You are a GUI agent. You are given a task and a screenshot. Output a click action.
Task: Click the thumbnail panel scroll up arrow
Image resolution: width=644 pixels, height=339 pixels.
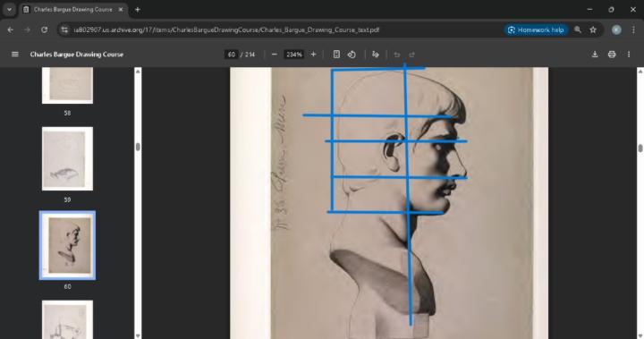click(x=138, y=72)
